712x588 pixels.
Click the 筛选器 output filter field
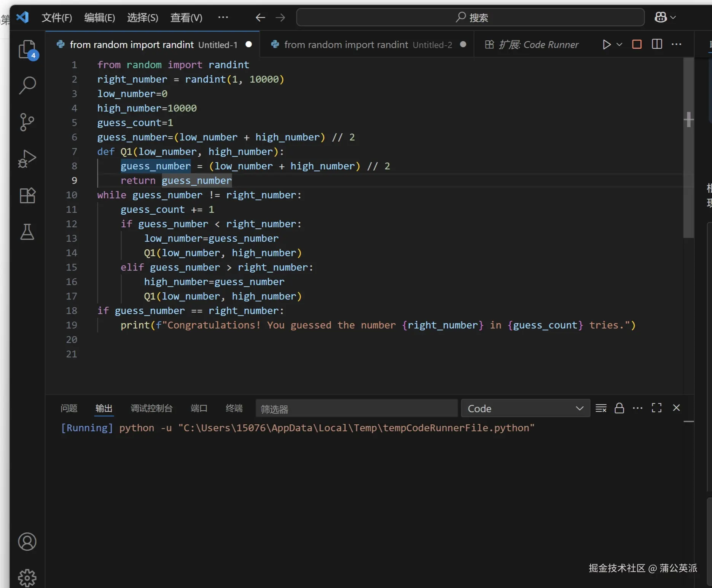[356, 409]
